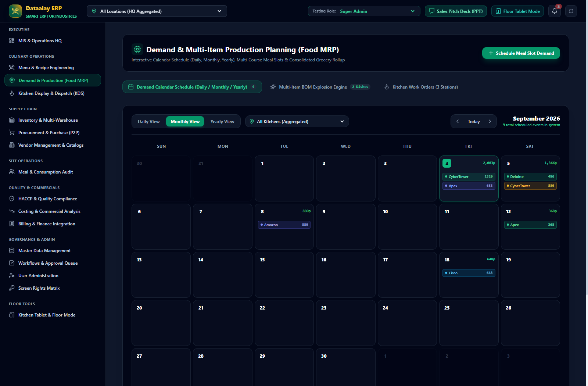Screen dimensions: 588x386
Task: Click the chip icon beside the page title
Action: (x=137, y=49)
